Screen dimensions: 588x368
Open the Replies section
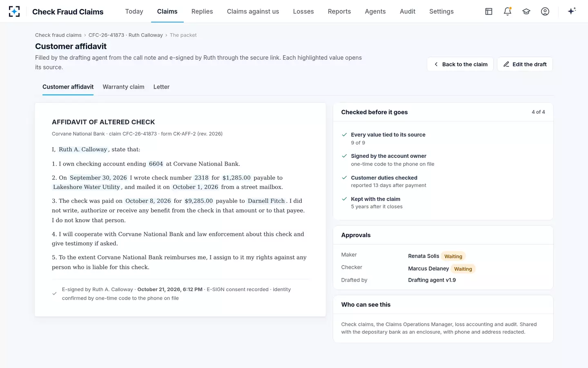(x=202, y=11)
